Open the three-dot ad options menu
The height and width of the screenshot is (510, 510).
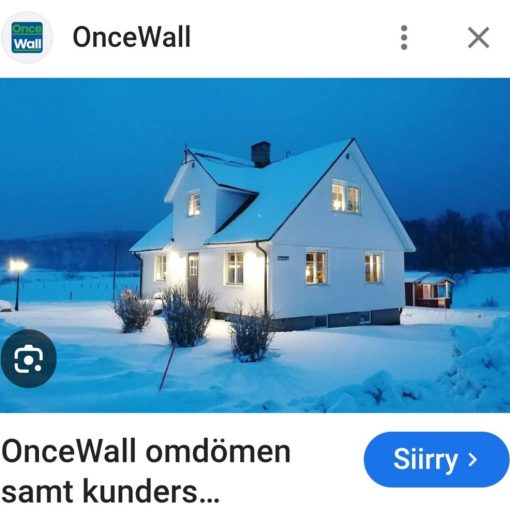pyautogui.click(x=404, y=37)
